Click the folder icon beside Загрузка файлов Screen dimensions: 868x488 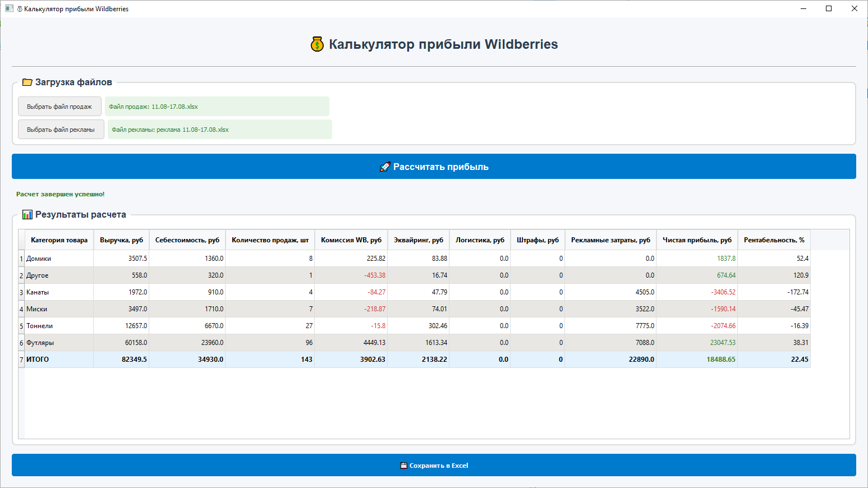pyautogui.click(x=27, y=82)
